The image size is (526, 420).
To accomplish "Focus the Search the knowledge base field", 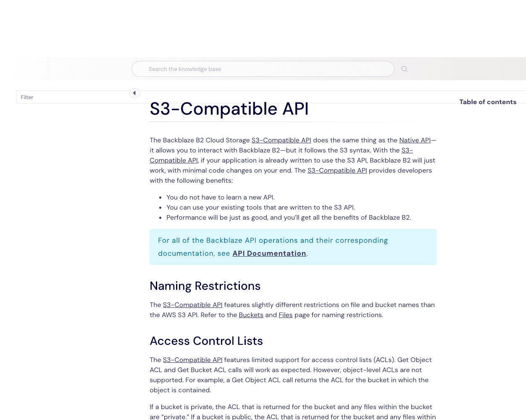I will (263, 69).
